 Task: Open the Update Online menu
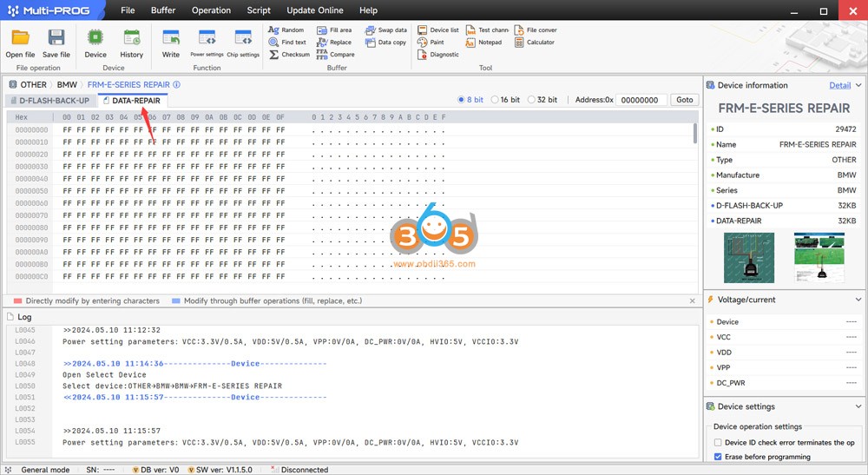(315, 10)
